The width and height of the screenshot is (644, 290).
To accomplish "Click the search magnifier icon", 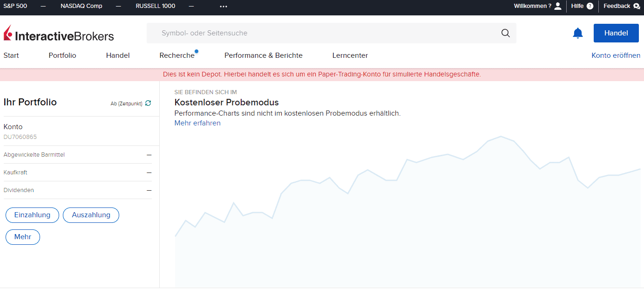I will [505, 33].
